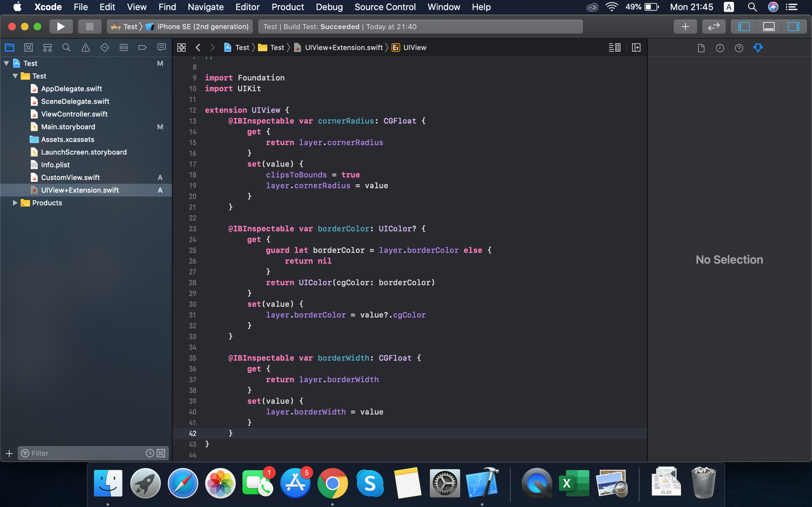This screenshot has height=507, width=812.
Task: Open the Breakpoint navigator
Action: (x=142, y=47)
